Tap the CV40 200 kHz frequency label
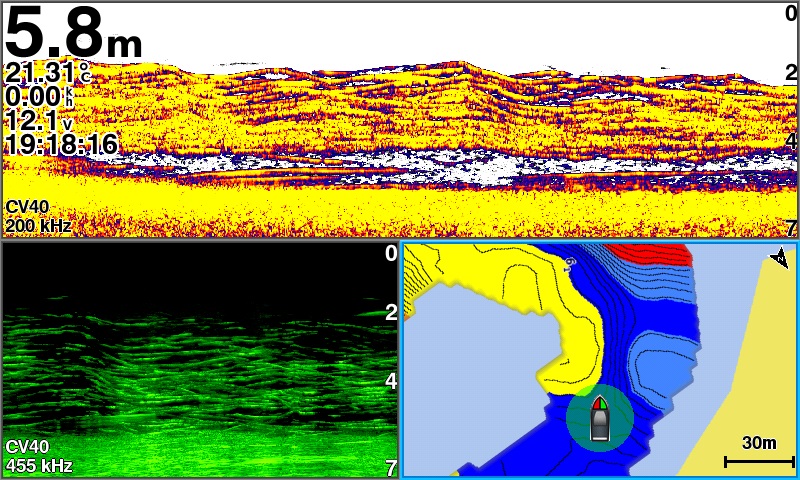Screen dimensions: 800x480 click(x=38, y=217)
